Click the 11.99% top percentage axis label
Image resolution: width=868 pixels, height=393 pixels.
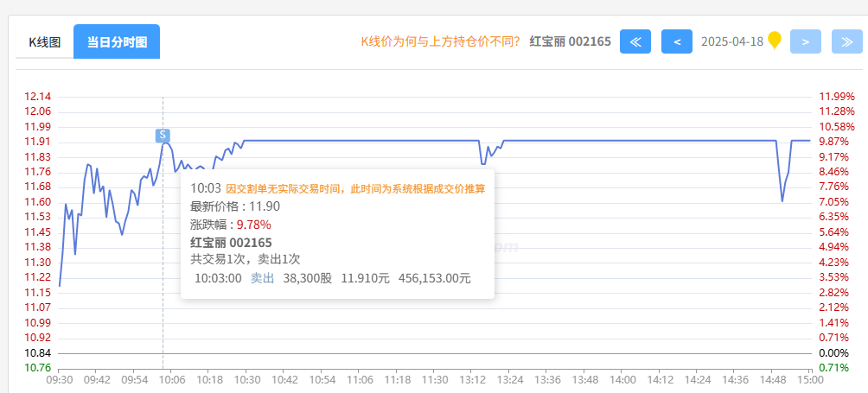[836, 96]
